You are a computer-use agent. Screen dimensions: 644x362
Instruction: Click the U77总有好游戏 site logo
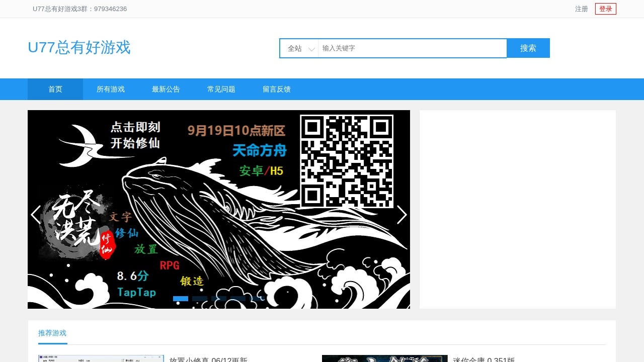tap(79, 48)
